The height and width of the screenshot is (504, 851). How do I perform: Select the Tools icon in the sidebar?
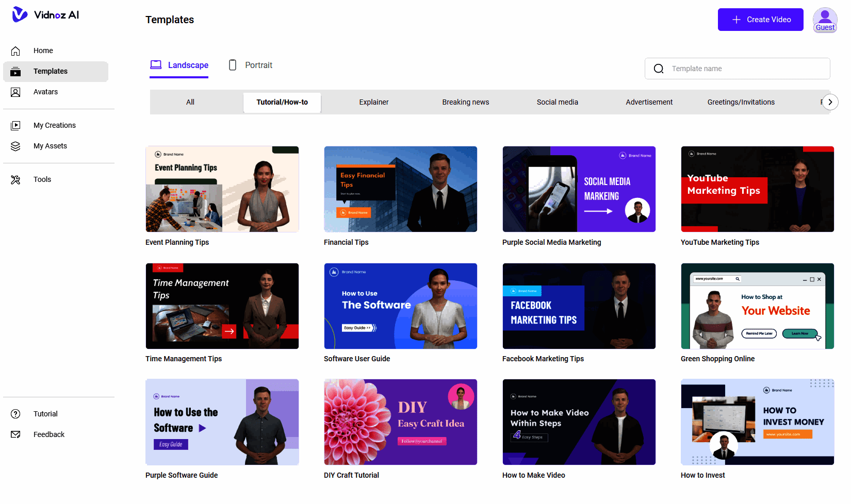[x=15, y=179]
